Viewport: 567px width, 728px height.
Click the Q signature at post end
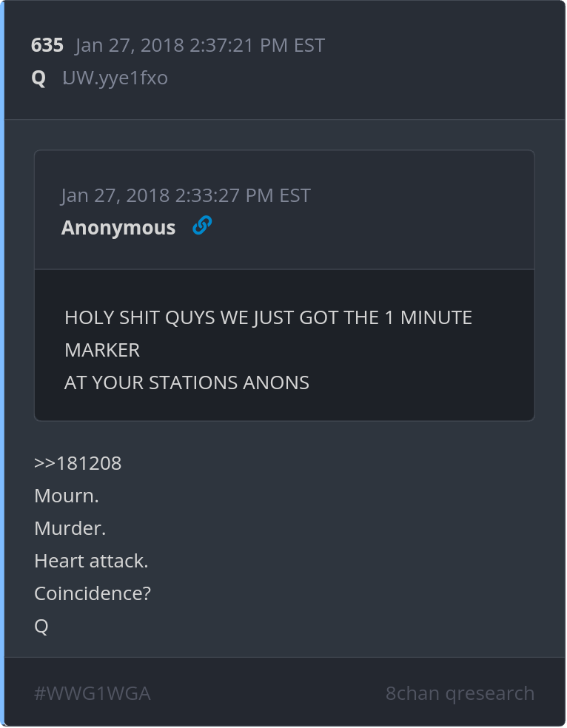click(41, 627)
